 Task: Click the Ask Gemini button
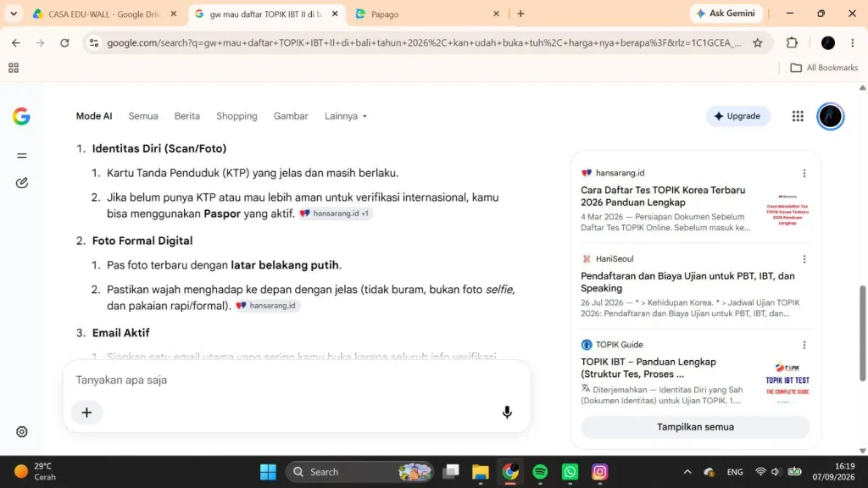[726, 14]
